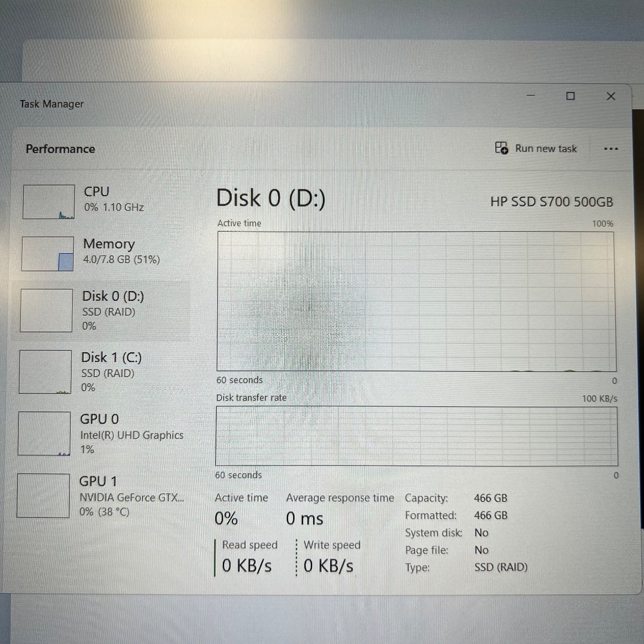Click the GPU 1 mini graph icon
The width and height of the screenshot is (644, 644).
pos(43,495)
